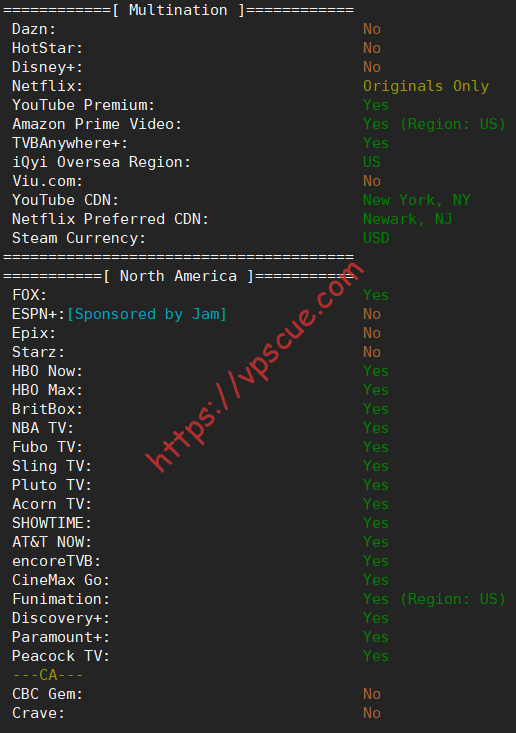Click 'Newark, NJ' Netflix CDN value
516x733 pixels.
(x=407, y=219)
